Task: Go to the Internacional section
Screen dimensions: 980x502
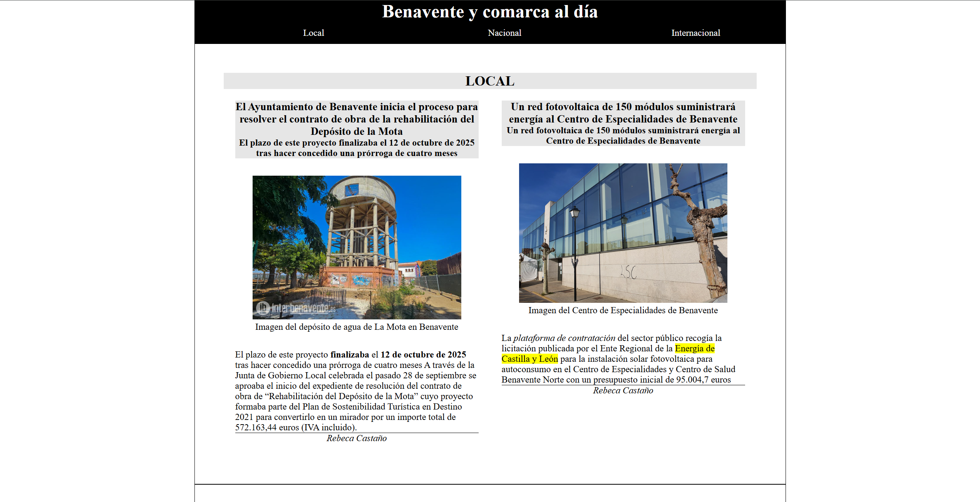Action: 695,33
